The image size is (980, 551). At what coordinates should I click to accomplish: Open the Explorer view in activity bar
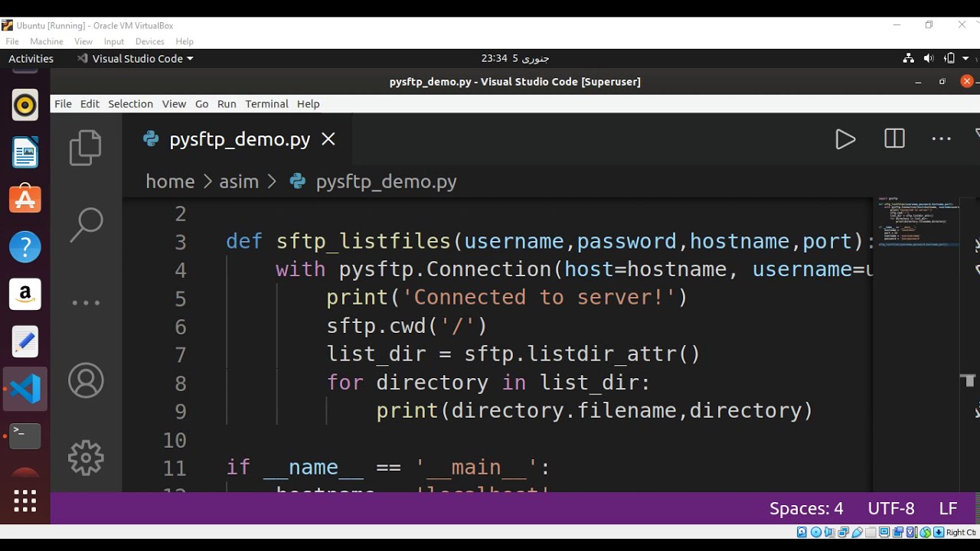pos(86,148)
